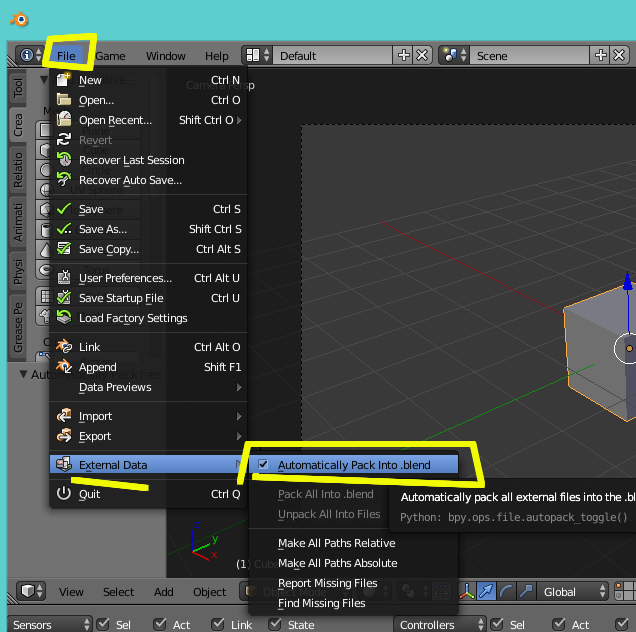Click Save Startup File
Image resolution: width=636 pixels, height=632 pixels.
tap(148, 298)
